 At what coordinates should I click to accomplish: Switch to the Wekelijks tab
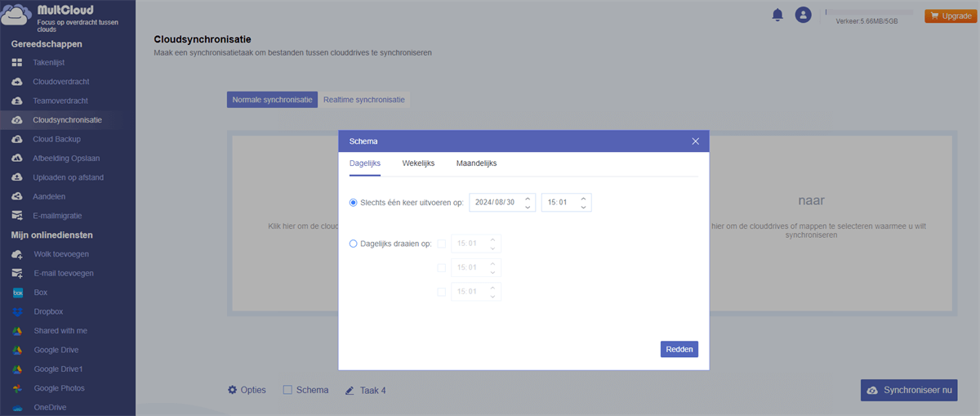click(x=418, y=163)
